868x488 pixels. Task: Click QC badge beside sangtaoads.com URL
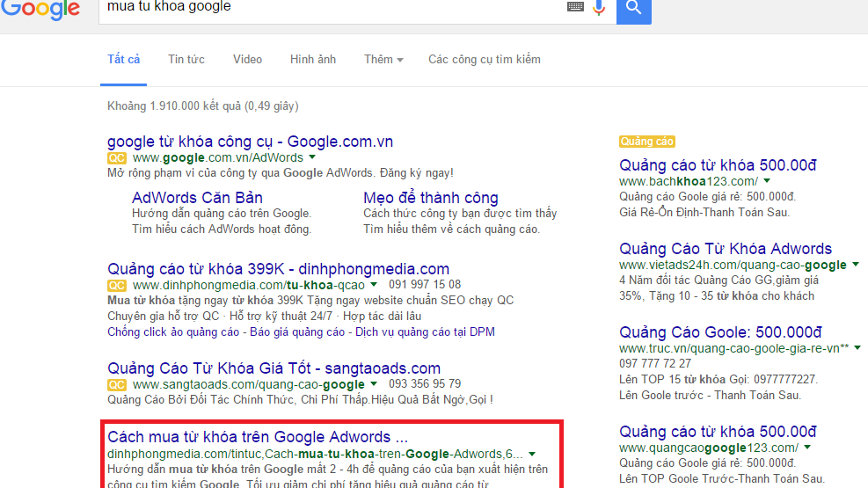[x=117, y=385]
